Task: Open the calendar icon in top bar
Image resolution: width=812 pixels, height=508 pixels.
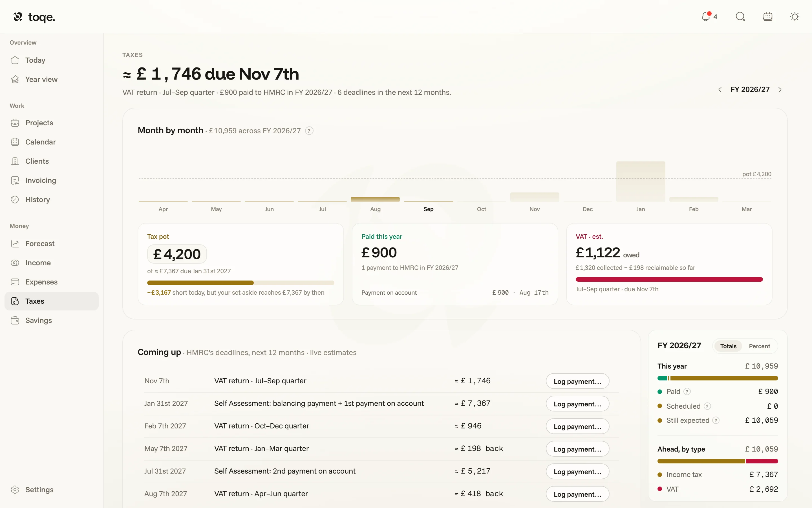Action: (x=768, y=16)
